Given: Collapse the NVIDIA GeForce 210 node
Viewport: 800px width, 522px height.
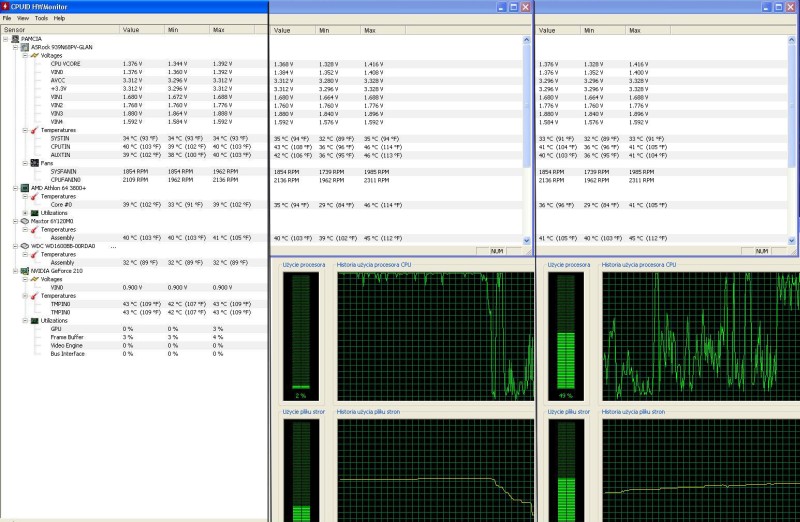Looking at the screenshot, I should point(15,271).
